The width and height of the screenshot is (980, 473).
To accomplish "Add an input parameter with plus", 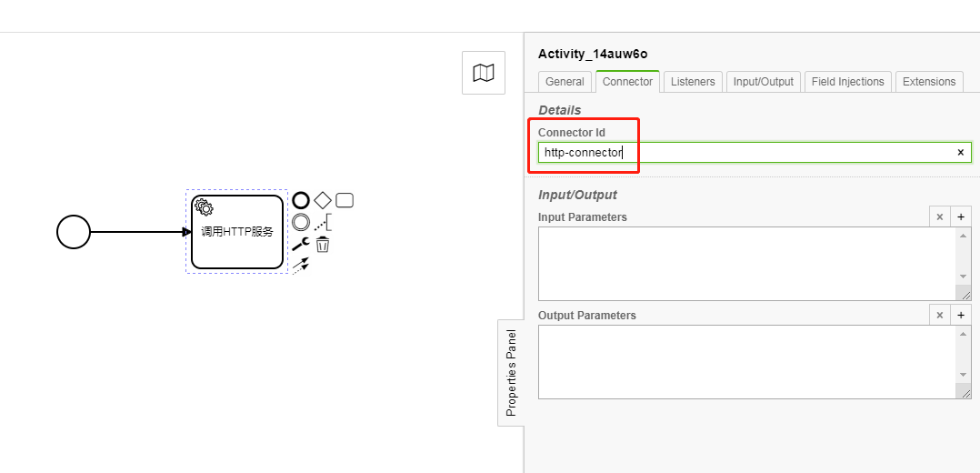I will coord(961,217).
